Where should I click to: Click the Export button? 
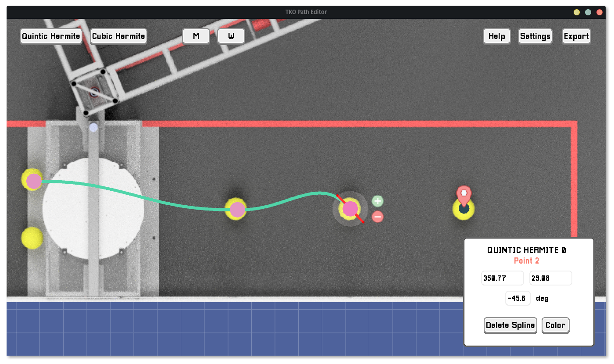(x=576, y=36)
